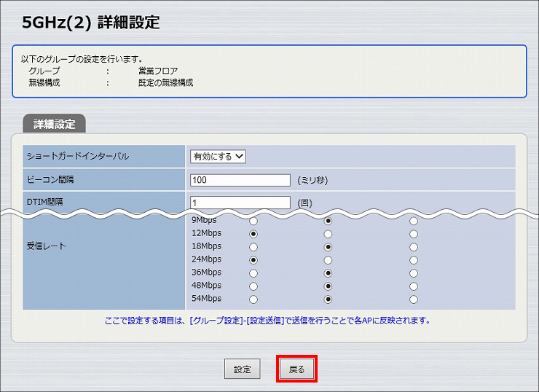Viewport: 539px width, 392px height.
Task: Select second radio option for 18Mbps
Action: coord(328,247)
